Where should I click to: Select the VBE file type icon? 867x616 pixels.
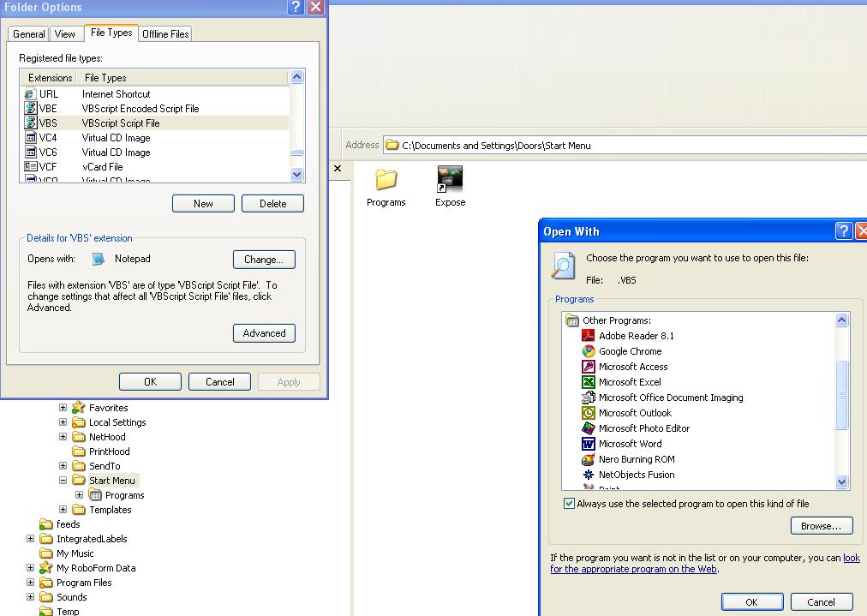point(31,109)
